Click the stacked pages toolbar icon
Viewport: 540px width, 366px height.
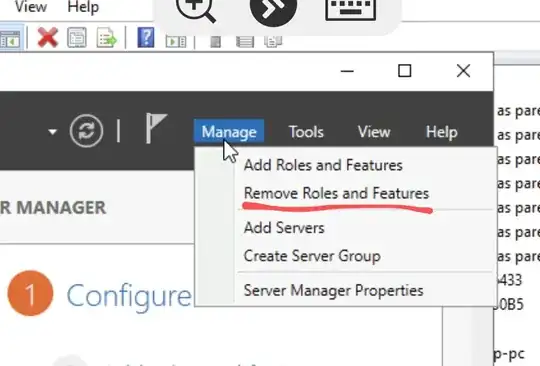[x=273, y=41]
